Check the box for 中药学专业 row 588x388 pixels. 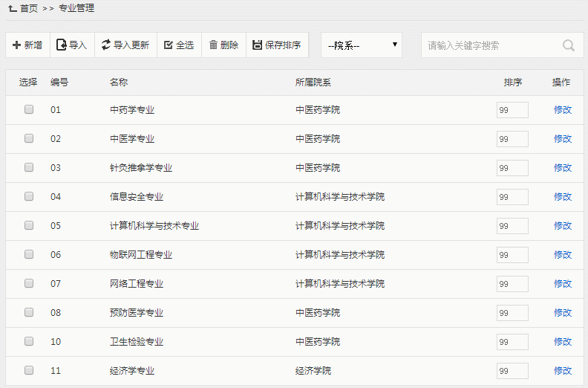(29, 109)
